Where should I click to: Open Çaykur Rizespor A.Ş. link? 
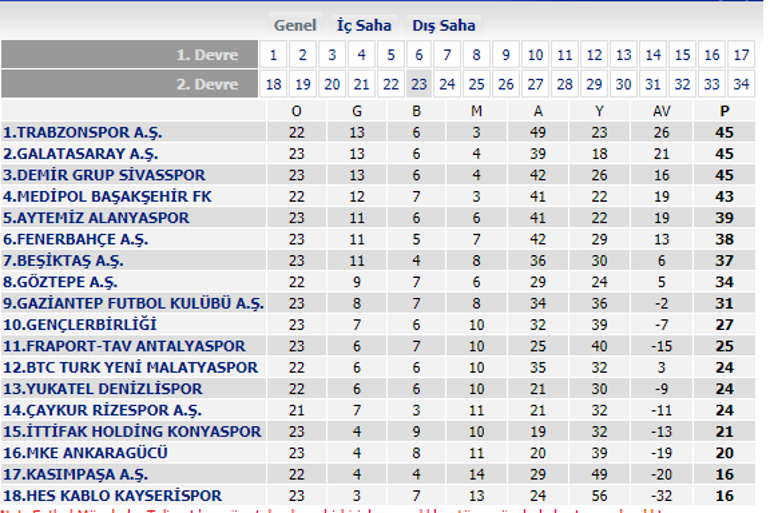point(102,410)
